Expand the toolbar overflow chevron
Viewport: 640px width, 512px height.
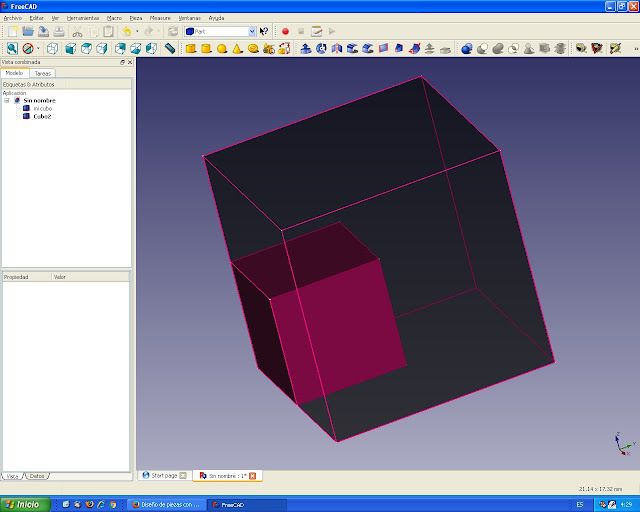coord(636,49)
